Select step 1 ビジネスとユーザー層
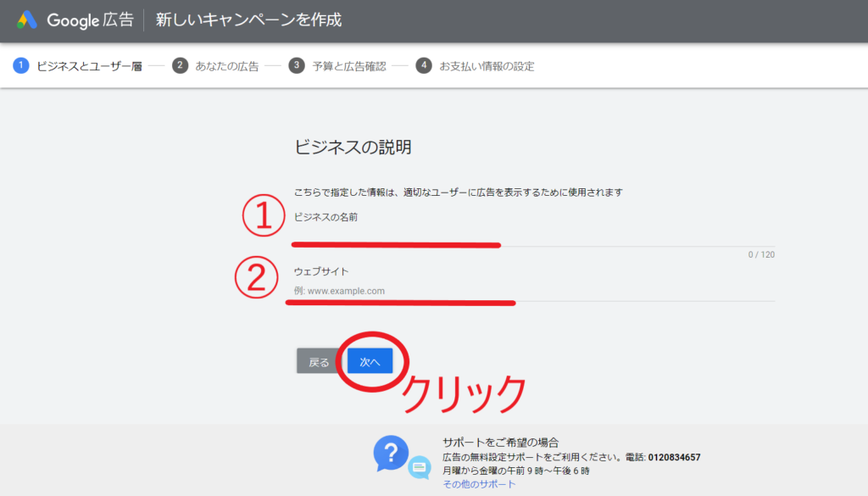Image resolution: width=868 pixels, height=496 pixels. pos(77,66)
